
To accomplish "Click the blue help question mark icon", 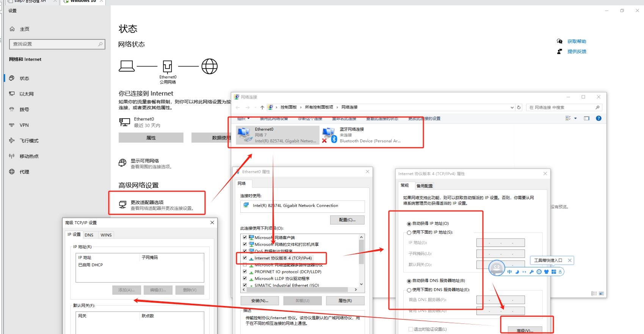I will [599, 119].
